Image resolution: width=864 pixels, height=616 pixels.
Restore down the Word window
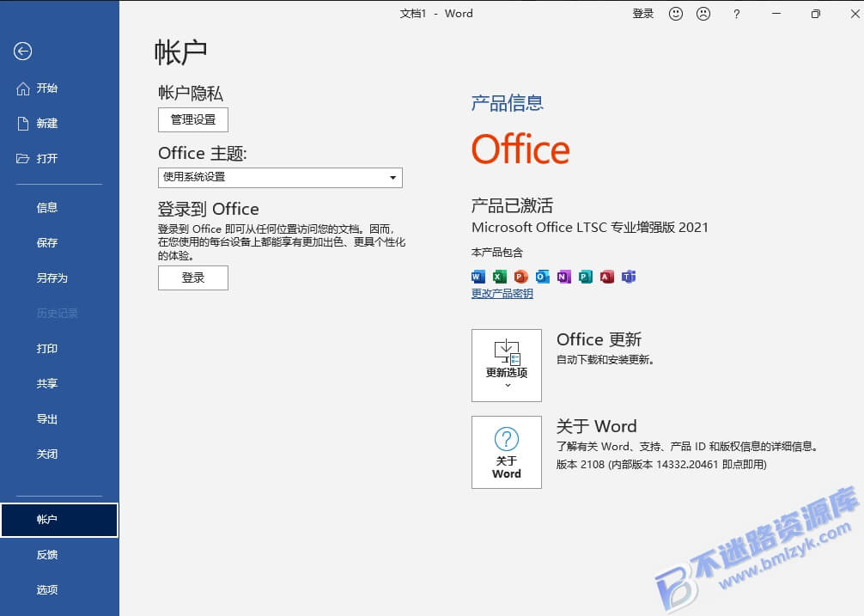[x=816, y=14]
